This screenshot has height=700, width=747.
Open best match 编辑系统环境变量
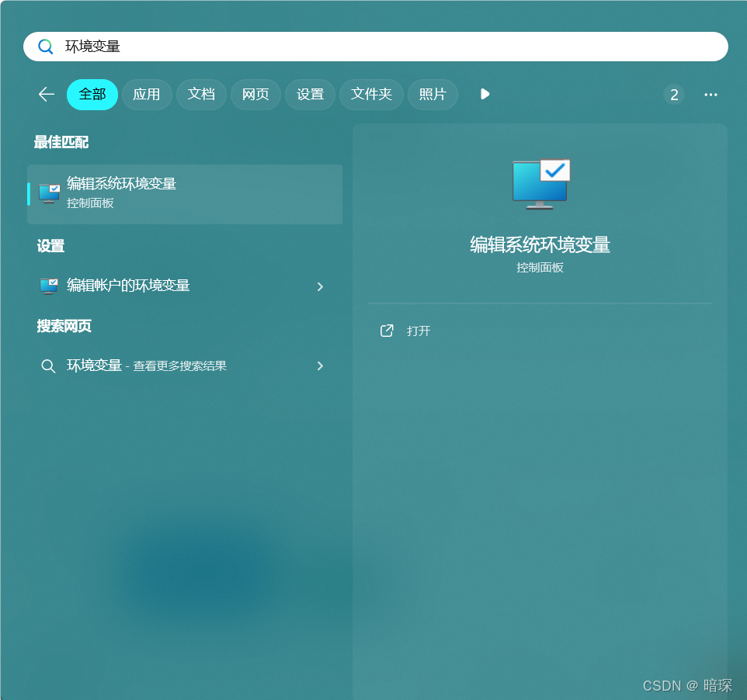coord(185,194)
